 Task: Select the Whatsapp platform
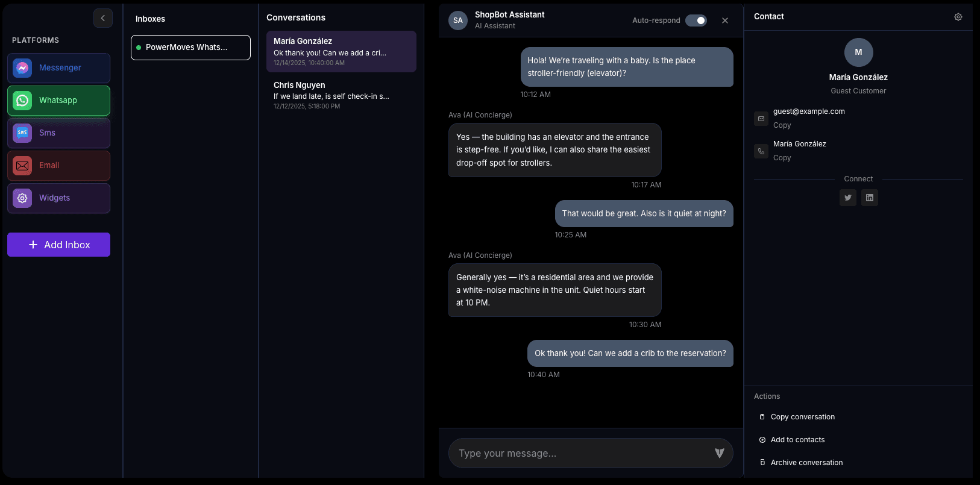pos(58,101)
